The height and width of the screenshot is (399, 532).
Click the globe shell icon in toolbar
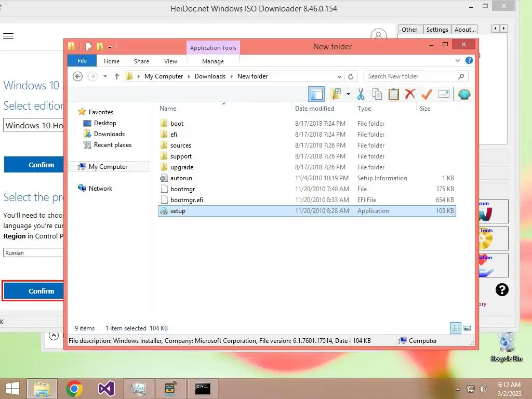click(x=464, y=95)
